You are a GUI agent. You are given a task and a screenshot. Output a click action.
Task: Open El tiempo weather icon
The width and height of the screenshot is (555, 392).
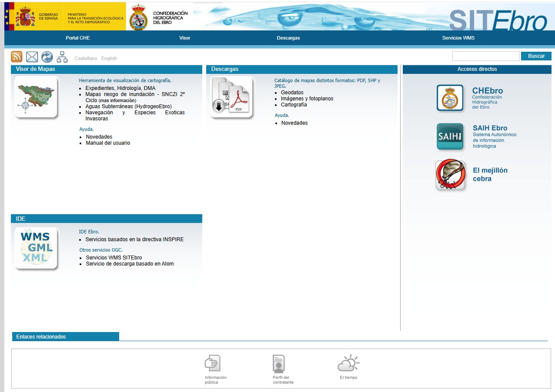point(348,363)
